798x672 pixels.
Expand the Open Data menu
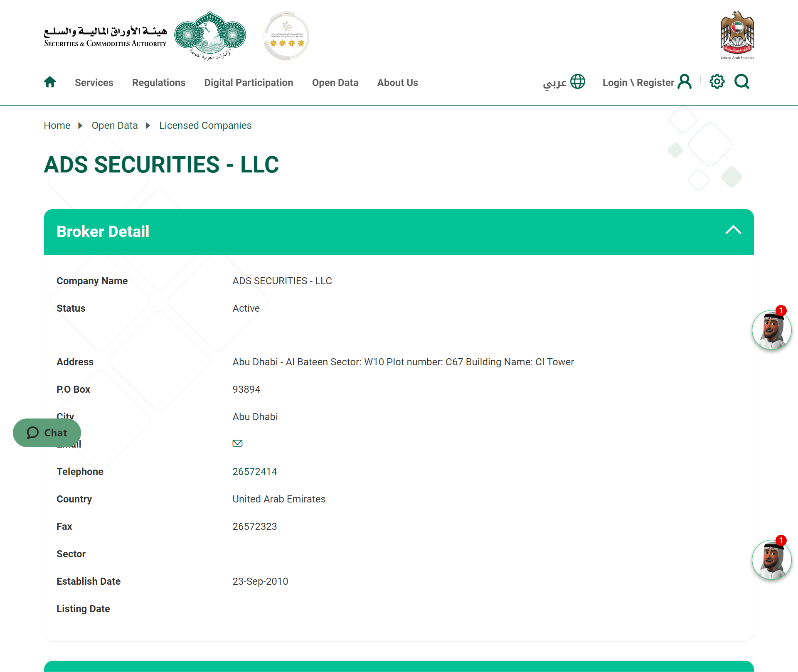coord(335,83)
